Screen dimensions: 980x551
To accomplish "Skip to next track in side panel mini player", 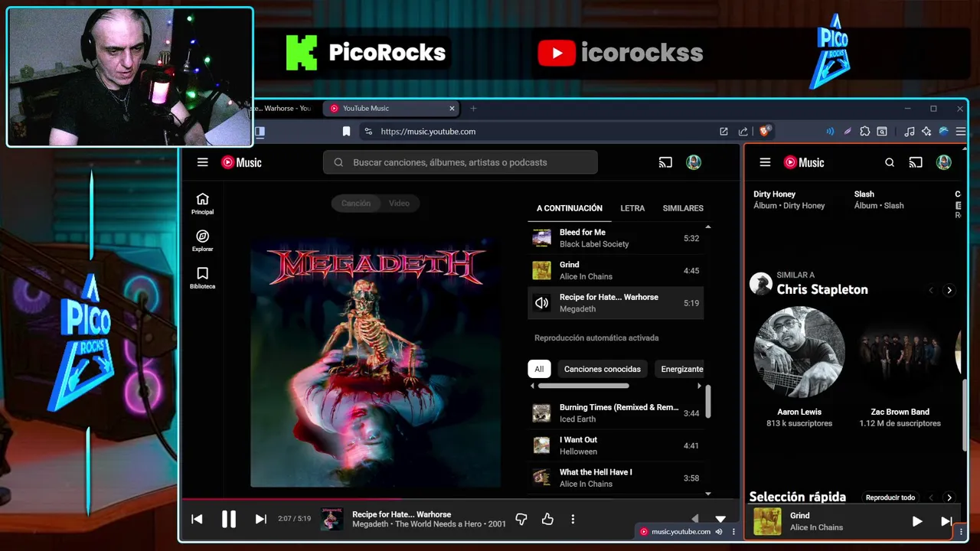I will pyautogui.click(x=946, y=521).
